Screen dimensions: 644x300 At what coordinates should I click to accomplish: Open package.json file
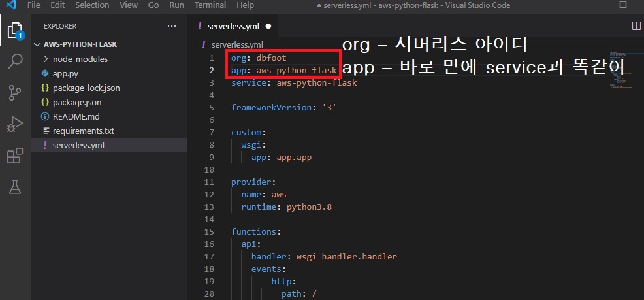(x=108, y=103)
